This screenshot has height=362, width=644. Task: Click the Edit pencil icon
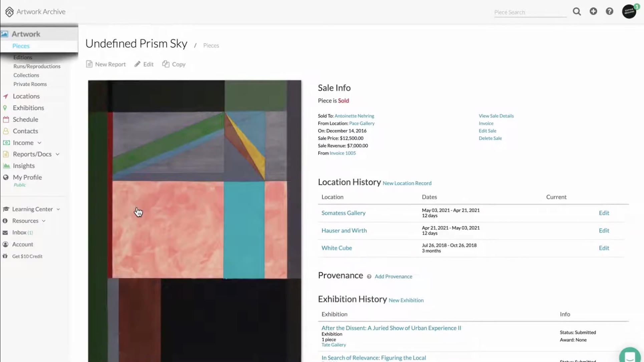click(x=137, y=64)
